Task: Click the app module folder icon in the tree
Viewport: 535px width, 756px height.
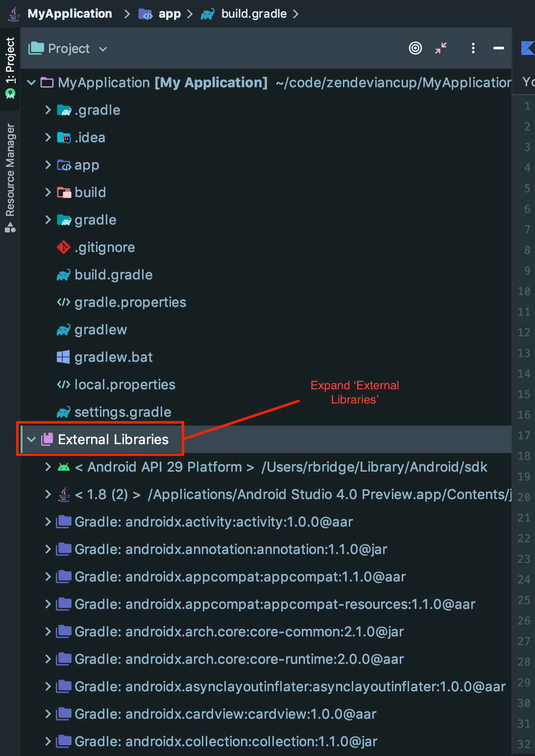Action: coord(64,165)
